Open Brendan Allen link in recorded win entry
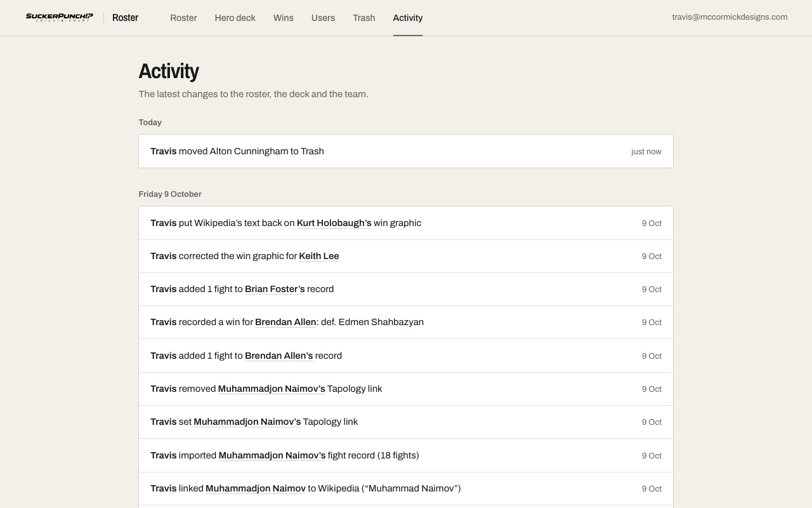 [x=285, y=322]
